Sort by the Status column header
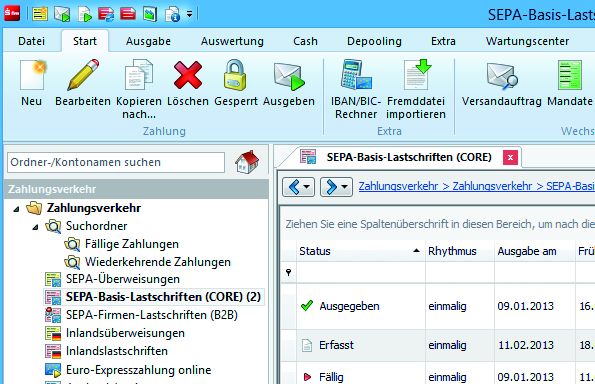Viewport: 595px width, 384px height. [x=360, y=251]
